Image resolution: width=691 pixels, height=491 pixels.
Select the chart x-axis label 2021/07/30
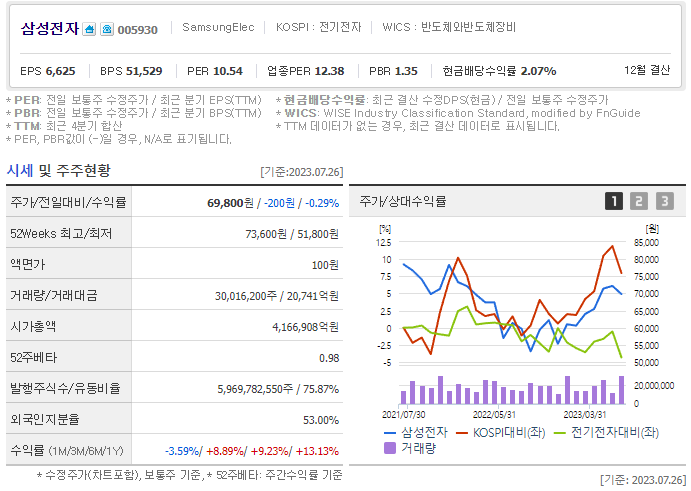pyautogui.click(x=403, y=415)
